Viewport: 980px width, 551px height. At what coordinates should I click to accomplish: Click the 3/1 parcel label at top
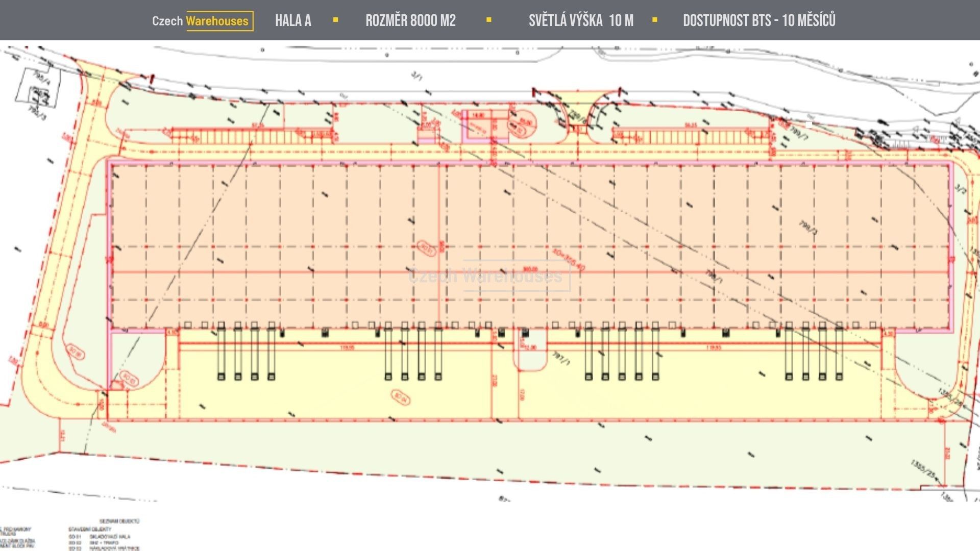(x=417, y=77)
